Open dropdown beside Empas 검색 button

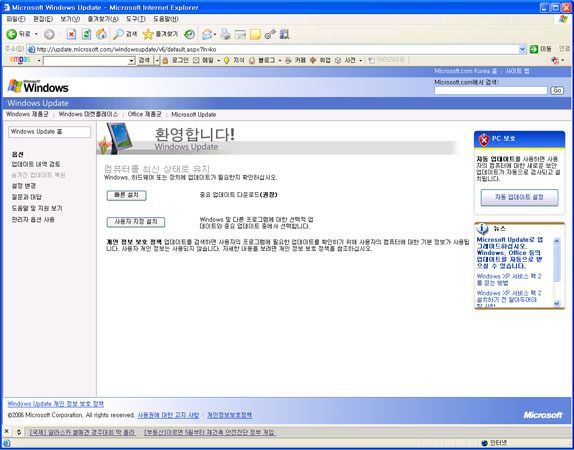tap(157, 60)
